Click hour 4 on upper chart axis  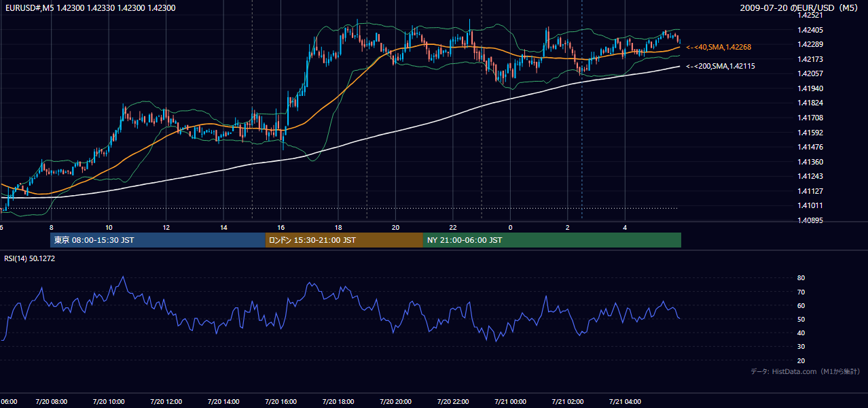pos(625,226)
